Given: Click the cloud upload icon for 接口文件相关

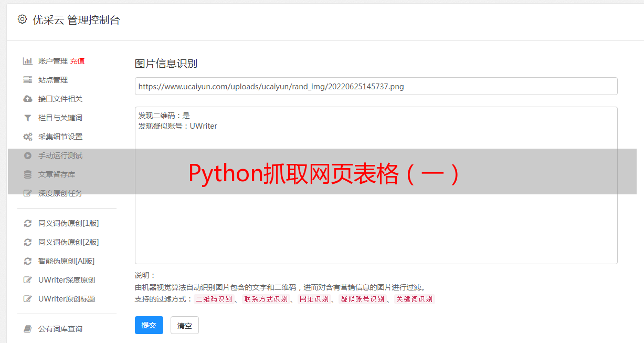Looking at the screenshot, I should coord(28,99).
